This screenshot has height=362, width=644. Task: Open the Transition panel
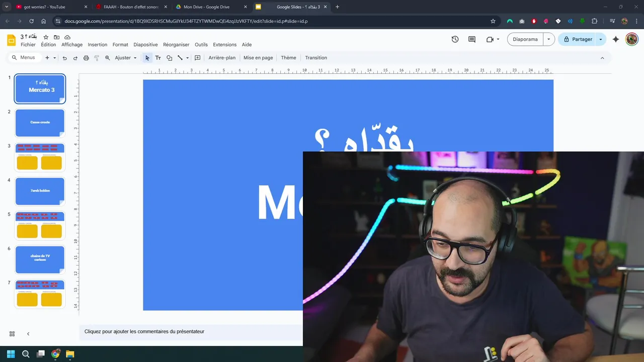coord(316,58)
